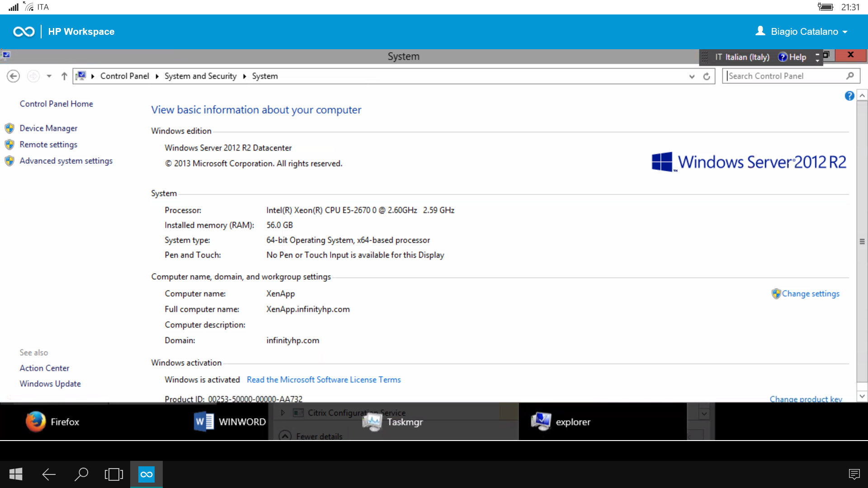This screenshot has height=488, width=868.
Task: Open the recent locations dropdown arrow
Action: pos(49,76)
